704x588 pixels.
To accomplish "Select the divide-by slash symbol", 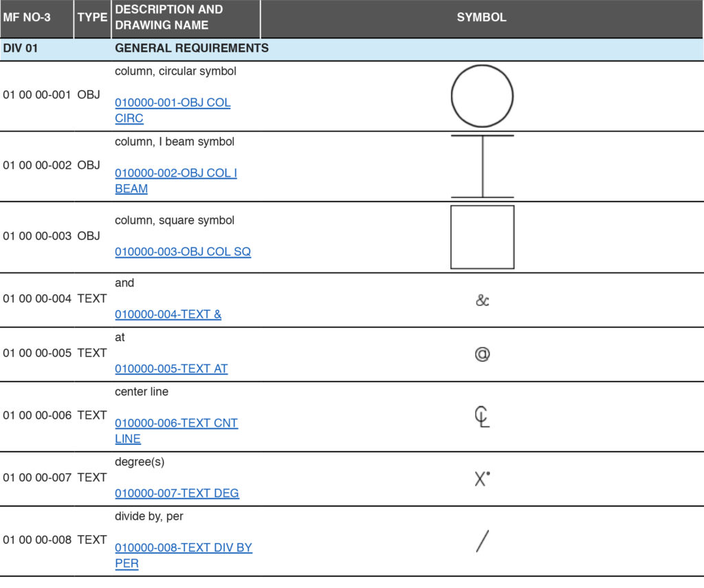I will (x=481, y=541).
